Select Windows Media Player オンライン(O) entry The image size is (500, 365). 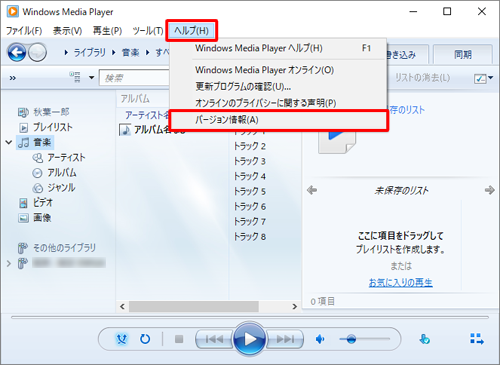(278, 70)
